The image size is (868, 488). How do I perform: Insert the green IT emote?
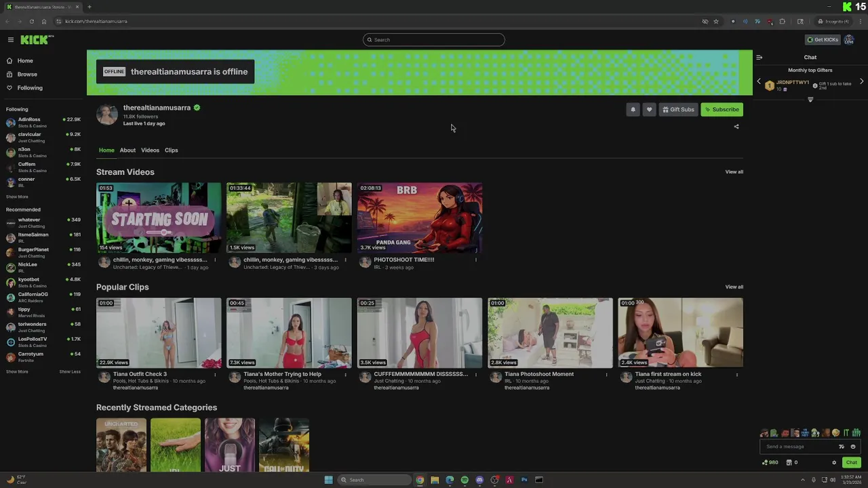click(x=846, y=433)
